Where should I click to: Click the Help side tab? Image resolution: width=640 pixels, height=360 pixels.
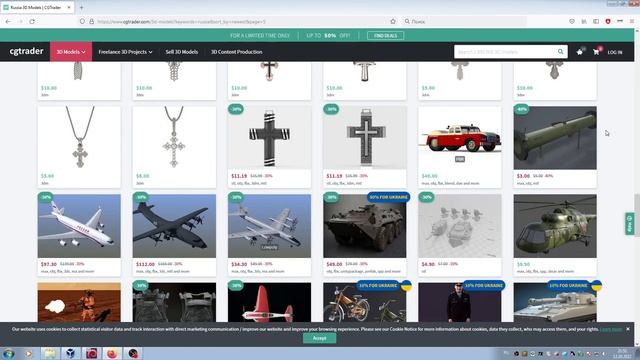tap(629, 224)
